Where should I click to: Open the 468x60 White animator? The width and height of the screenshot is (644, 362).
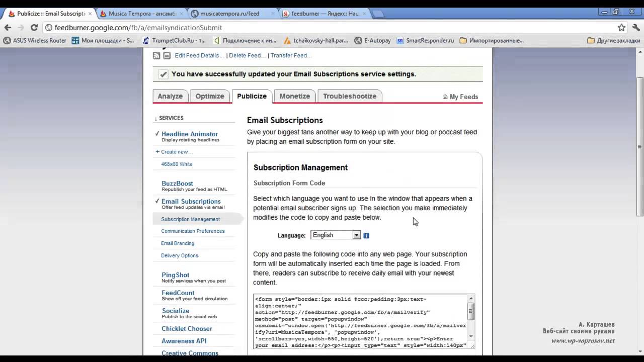pyautogui.click(x=177, y=164)
